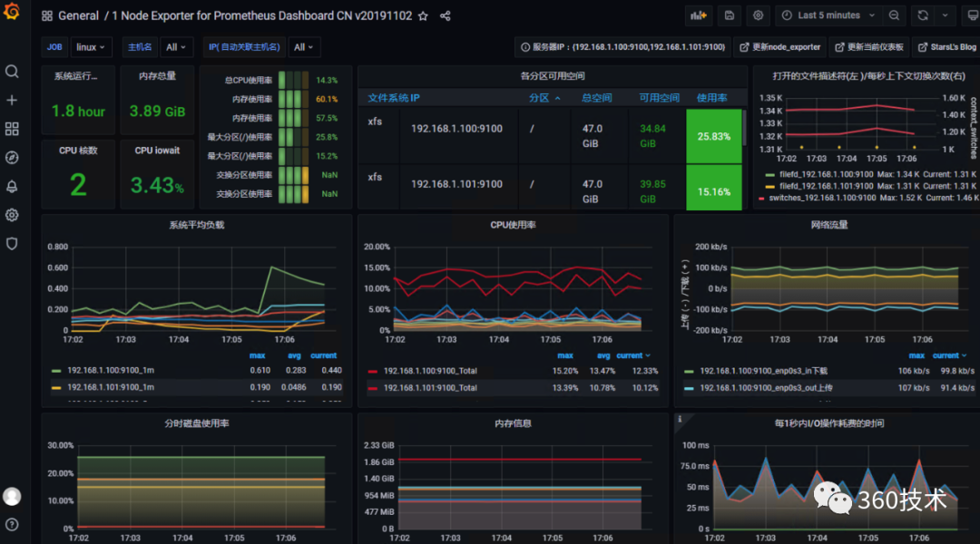Sort the table by 使用率 column header
The width and height of the screenshot is (980, 544).
[712, 98]
